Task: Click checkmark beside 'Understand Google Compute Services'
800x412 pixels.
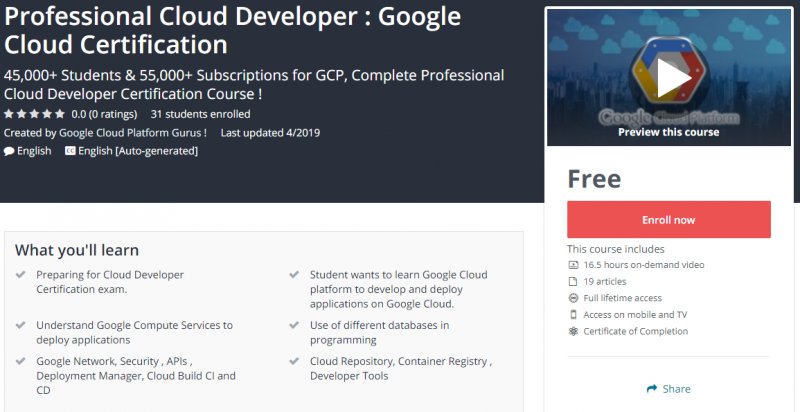Action: click(x=21, y=325)
